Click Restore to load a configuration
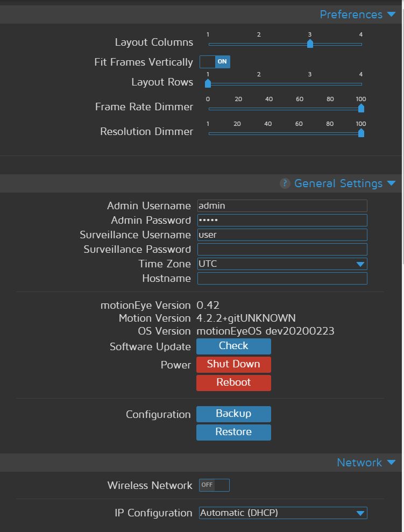Viewport: 404px width, 532px height. (233, 432)
